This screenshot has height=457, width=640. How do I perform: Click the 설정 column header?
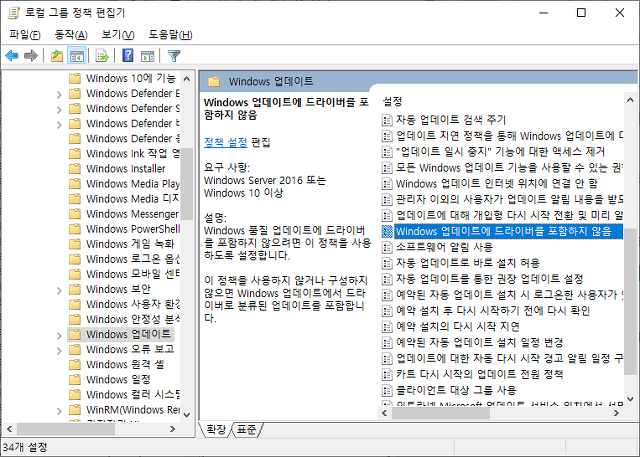[x=392, y=101]
